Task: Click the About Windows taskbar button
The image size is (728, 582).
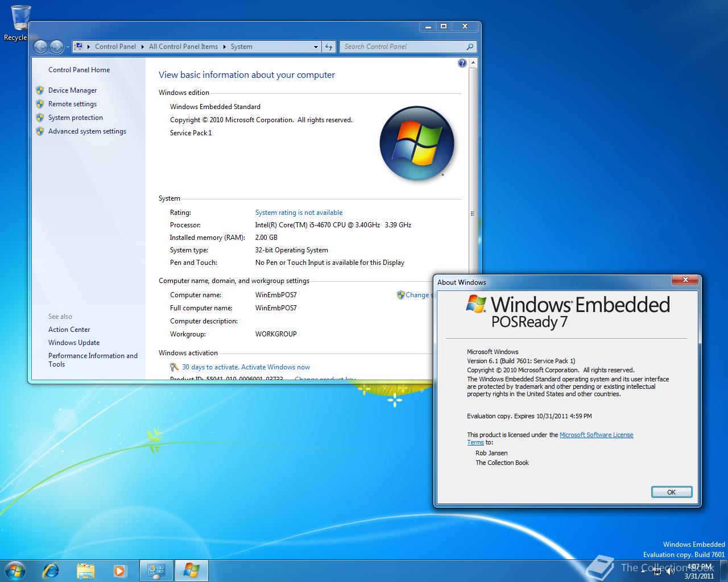Action: pos(191,570)
